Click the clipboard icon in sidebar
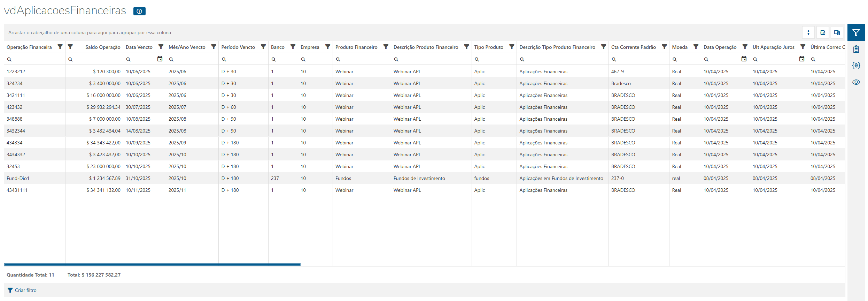This screenshot has height=301, width=868. point(856,49)
